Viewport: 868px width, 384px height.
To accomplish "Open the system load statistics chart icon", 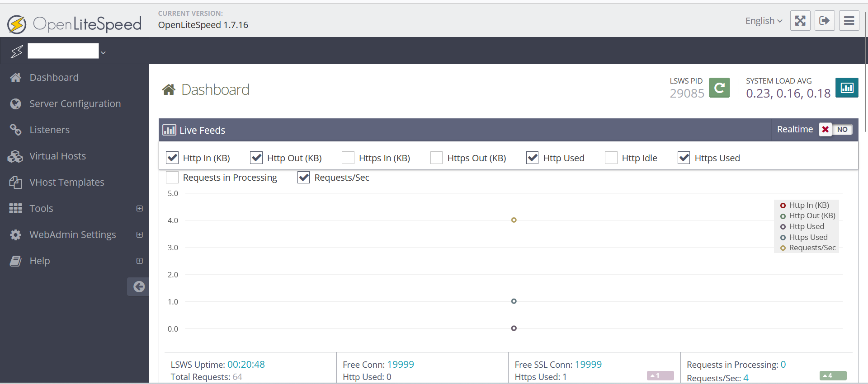I will (x=846, y=88).
